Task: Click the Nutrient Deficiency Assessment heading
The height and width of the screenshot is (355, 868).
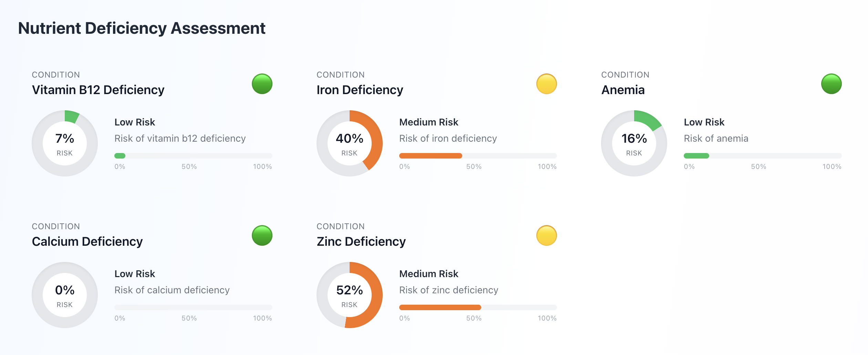Action: coord(142,28)
